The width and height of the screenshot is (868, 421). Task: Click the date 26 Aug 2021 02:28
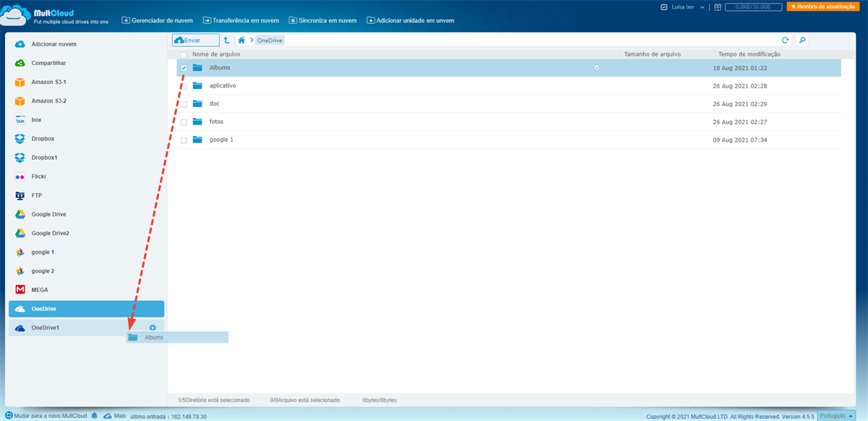click(740, 85)
